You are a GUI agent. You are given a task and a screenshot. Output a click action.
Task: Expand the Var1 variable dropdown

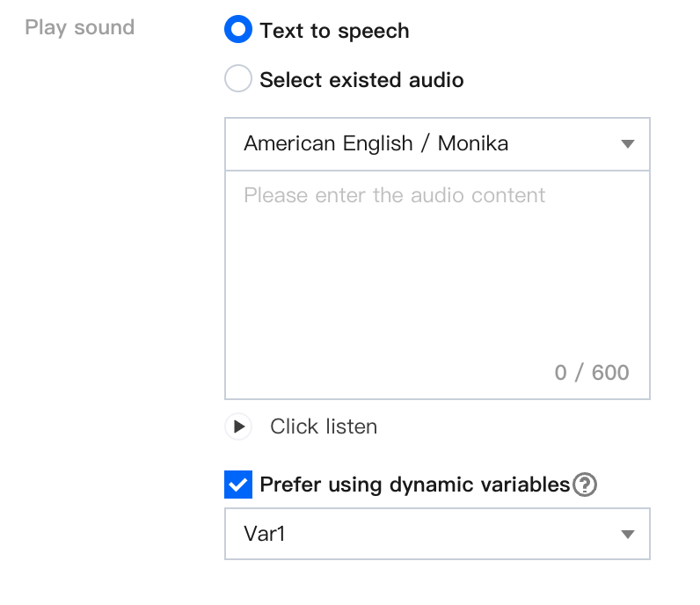[438, 534]
